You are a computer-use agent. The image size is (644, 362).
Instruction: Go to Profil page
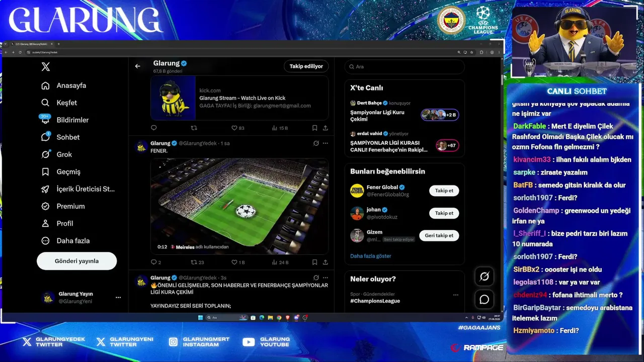(x=57, y=223)
